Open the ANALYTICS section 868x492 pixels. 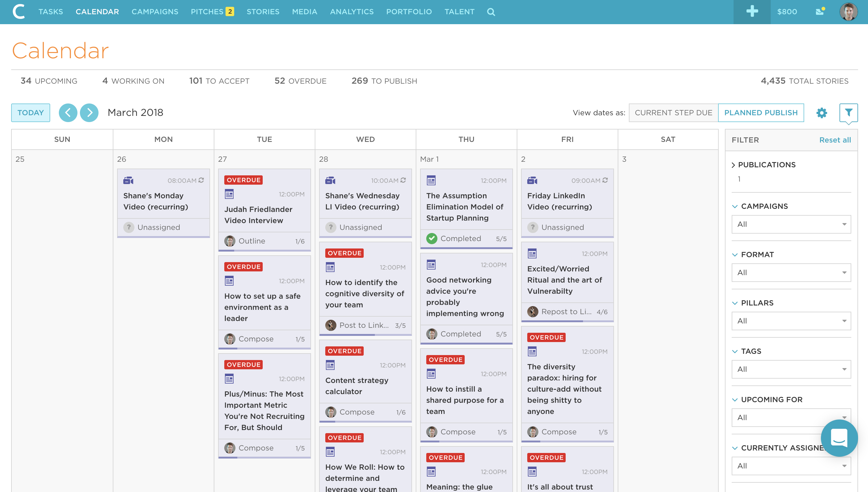[352, 11]
